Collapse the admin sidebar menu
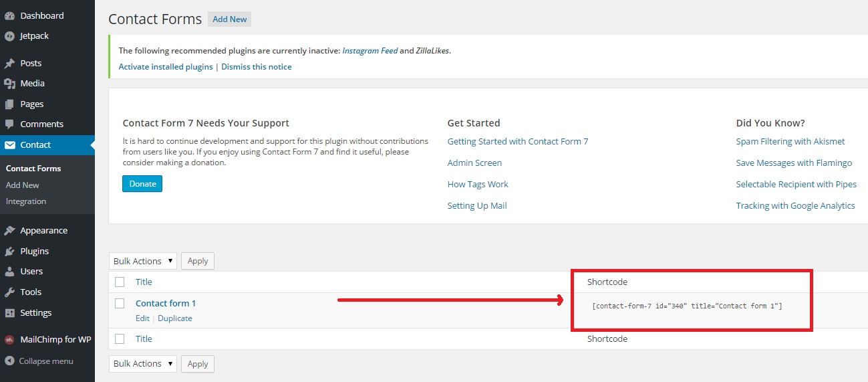Screen dimensions: 868x382 coord(39,361)
